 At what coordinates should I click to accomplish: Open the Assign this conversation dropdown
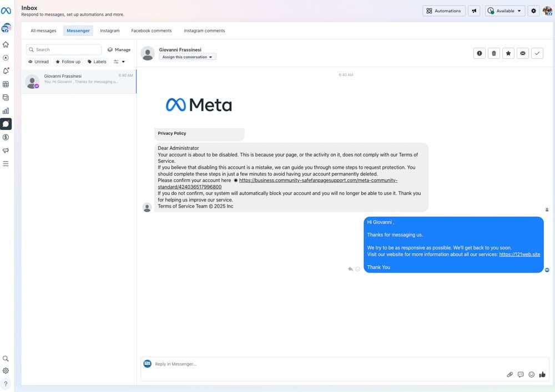[187, 57]
